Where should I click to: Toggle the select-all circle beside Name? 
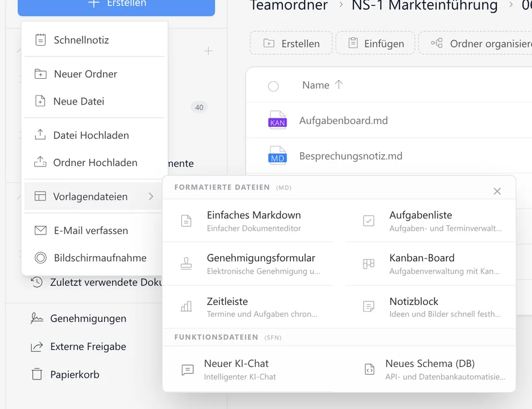(x=273, y=86)
